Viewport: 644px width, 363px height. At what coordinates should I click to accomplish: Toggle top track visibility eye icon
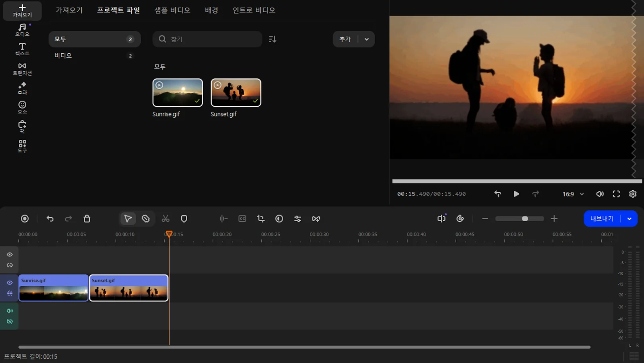coord(10,254)
